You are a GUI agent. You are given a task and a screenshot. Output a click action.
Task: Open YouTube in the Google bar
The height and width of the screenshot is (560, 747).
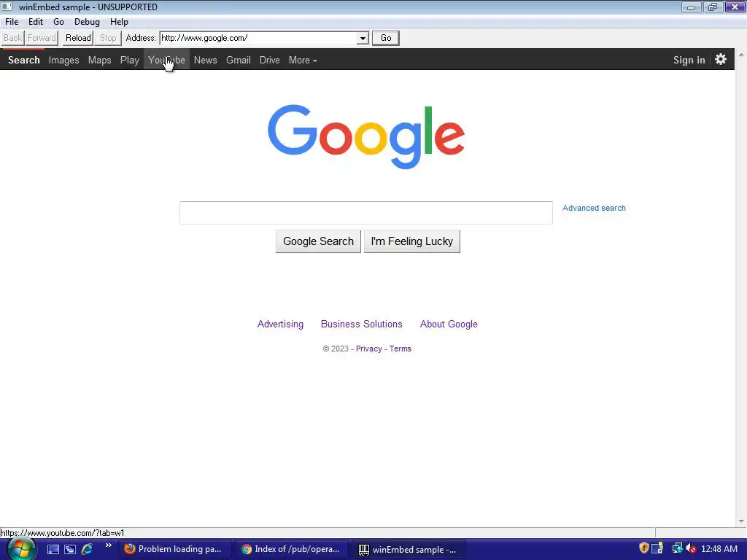click(x=166, y=60)
